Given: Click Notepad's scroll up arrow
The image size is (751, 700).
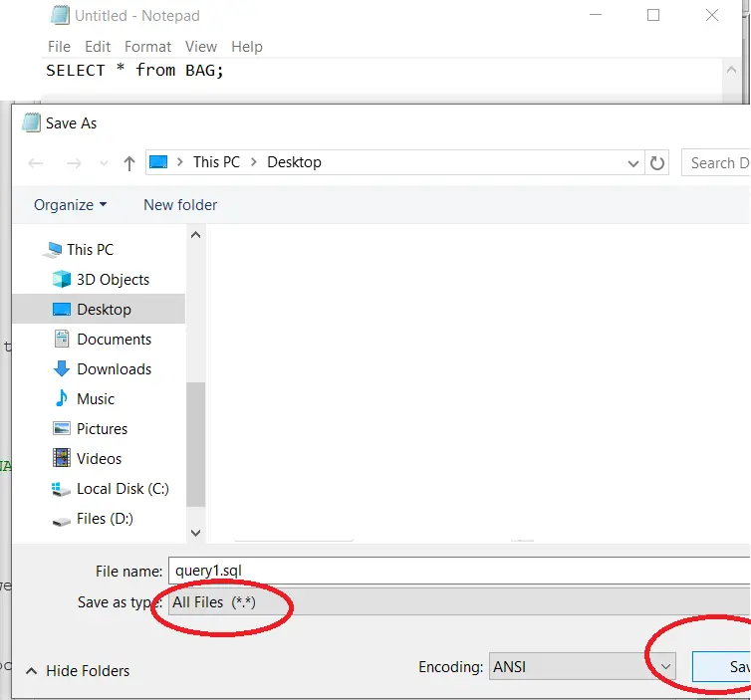Looking at the screenshot, I should point(731,70).
